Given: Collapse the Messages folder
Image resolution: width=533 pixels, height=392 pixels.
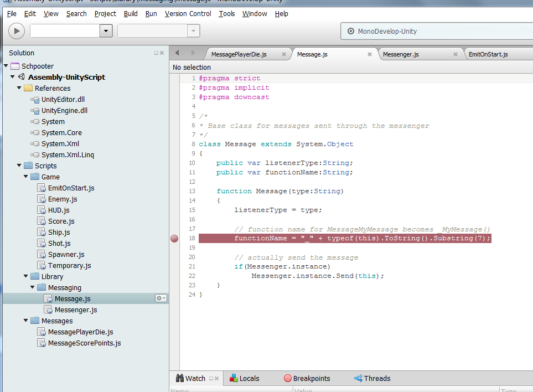Looking at the screenshot, I should 26,321.
